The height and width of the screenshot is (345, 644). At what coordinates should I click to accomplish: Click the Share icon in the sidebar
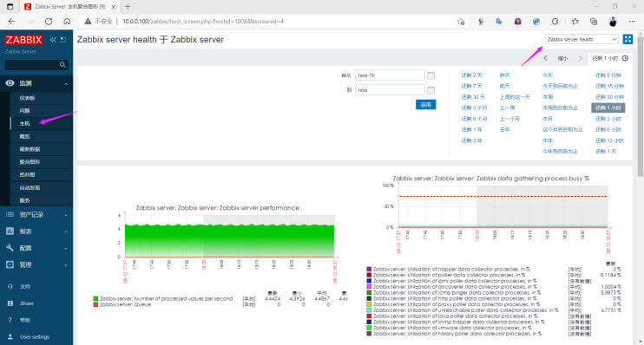coord(10,303)
